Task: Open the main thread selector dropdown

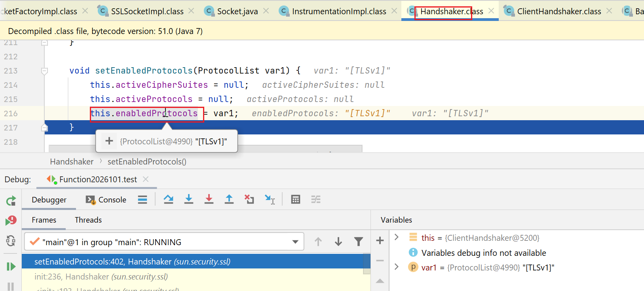Action: pos(295,242)
